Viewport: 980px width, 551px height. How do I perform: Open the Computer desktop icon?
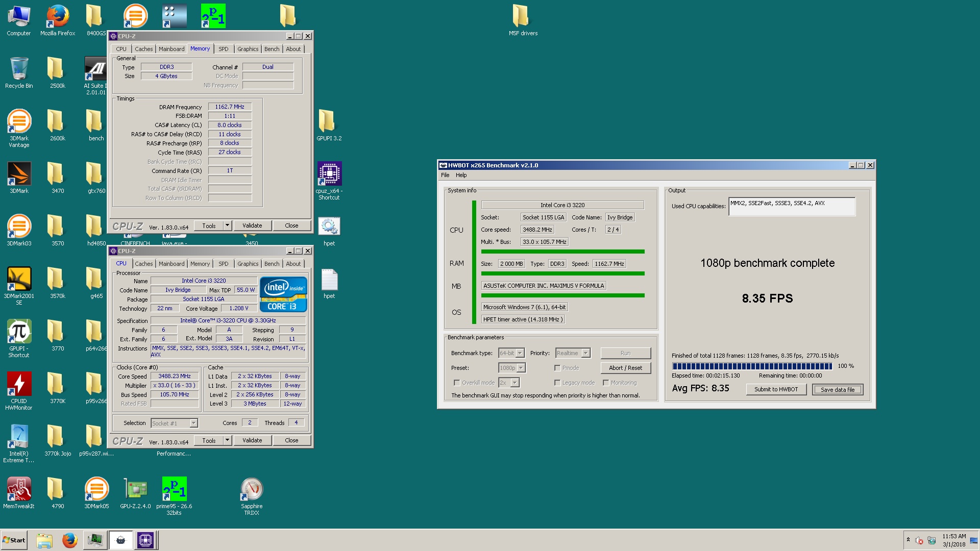(x=19, y=20)
